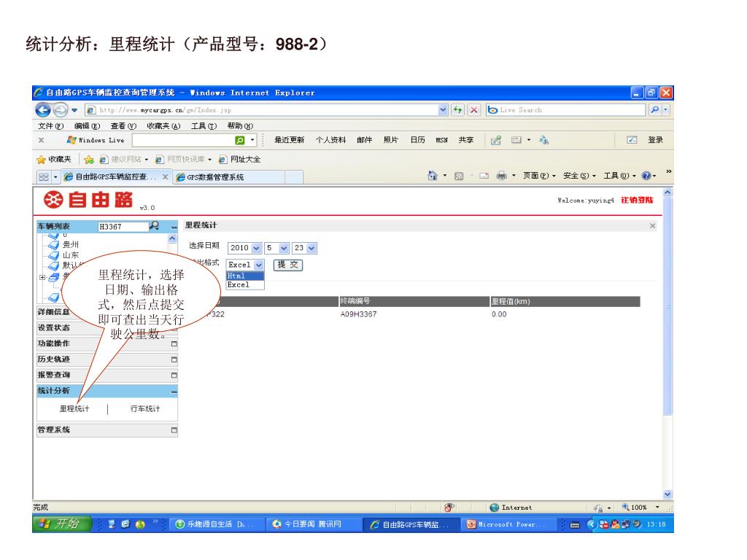747x560 pixels.
Task: Click the browser Back arrow button
Action: [43, 110]
